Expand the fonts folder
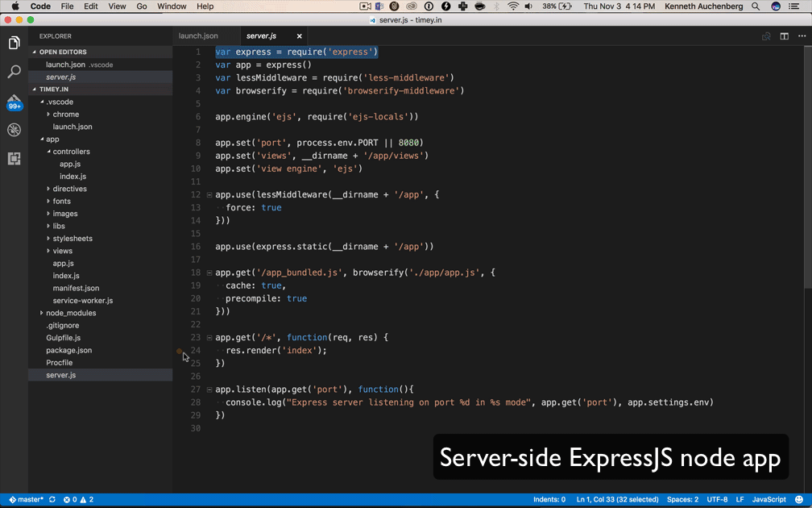The image size is (812, 508). pos(48,202)
